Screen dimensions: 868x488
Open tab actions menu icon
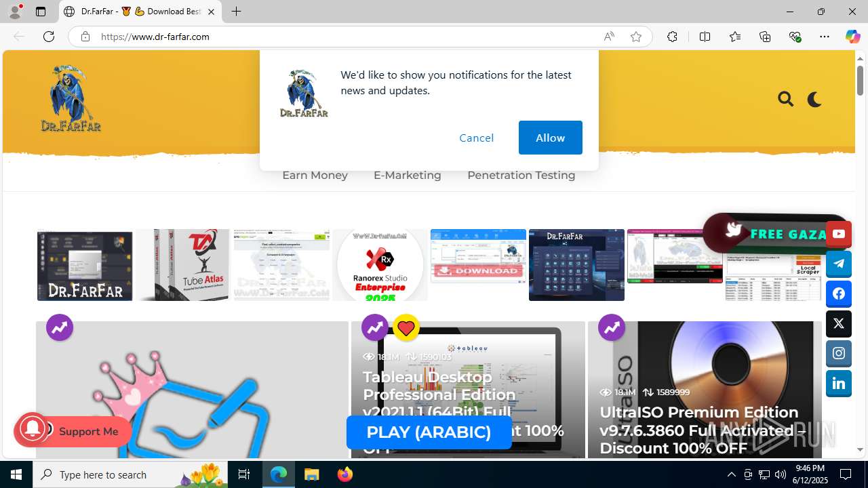click(41, 12)
